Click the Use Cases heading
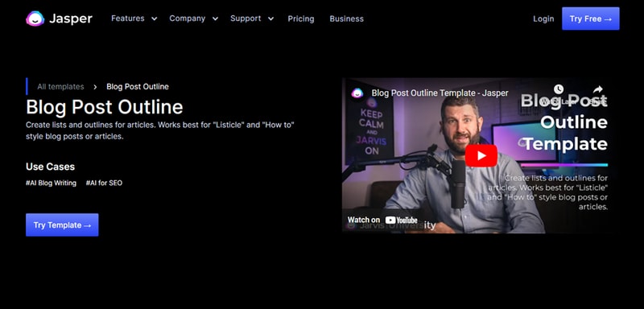 pos(50,167)
